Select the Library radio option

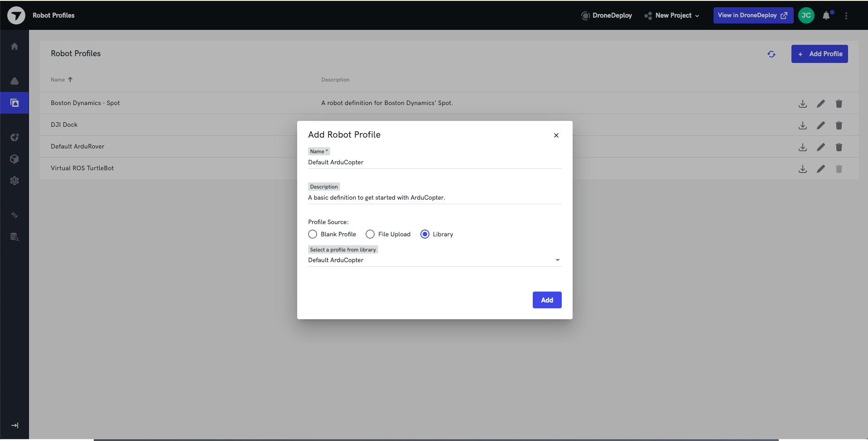(425, 234)
